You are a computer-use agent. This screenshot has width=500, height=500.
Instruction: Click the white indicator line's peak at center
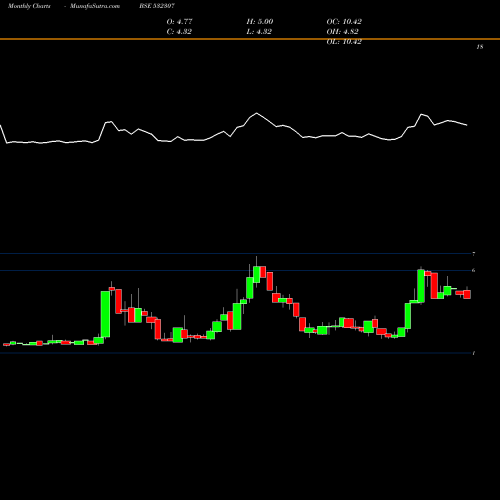point(256,113)
